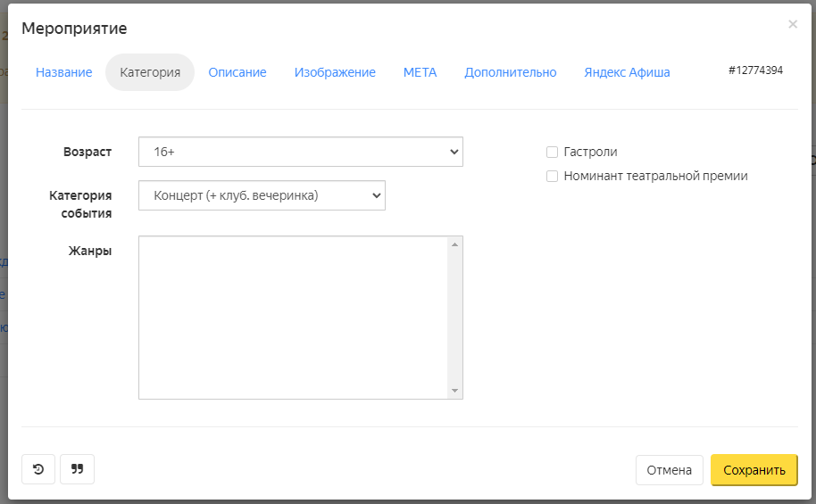Open the Дополнительно tab
This screenshot has width=816, height=504.
pyautogui.click(x=511, y=72)
